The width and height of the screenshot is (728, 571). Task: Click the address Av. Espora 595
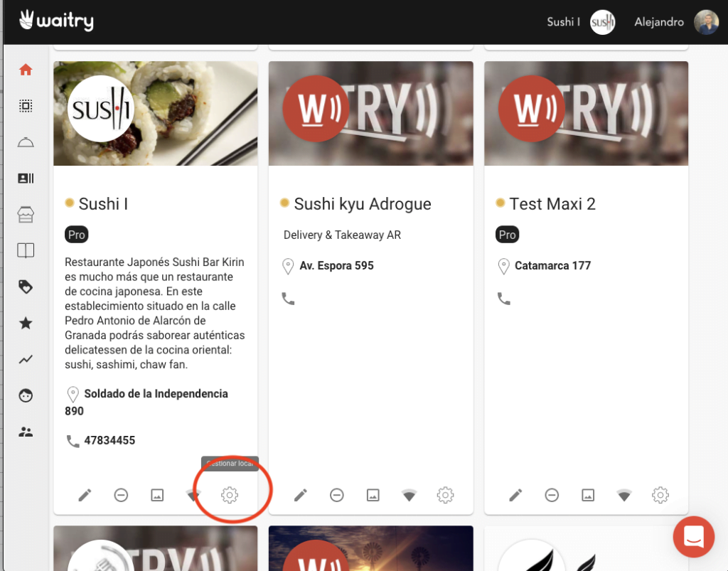tap(336, 265)
